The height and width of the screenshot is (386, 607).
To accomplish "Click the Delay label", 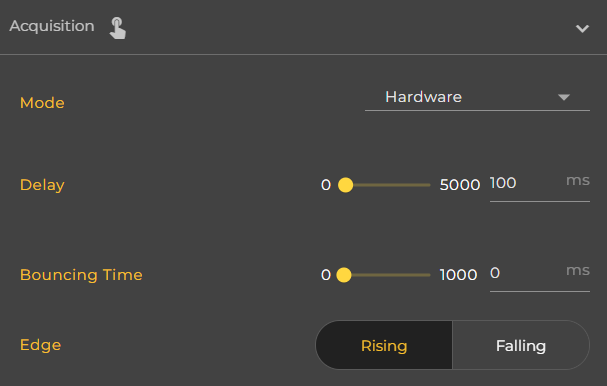I will [42, 185].
